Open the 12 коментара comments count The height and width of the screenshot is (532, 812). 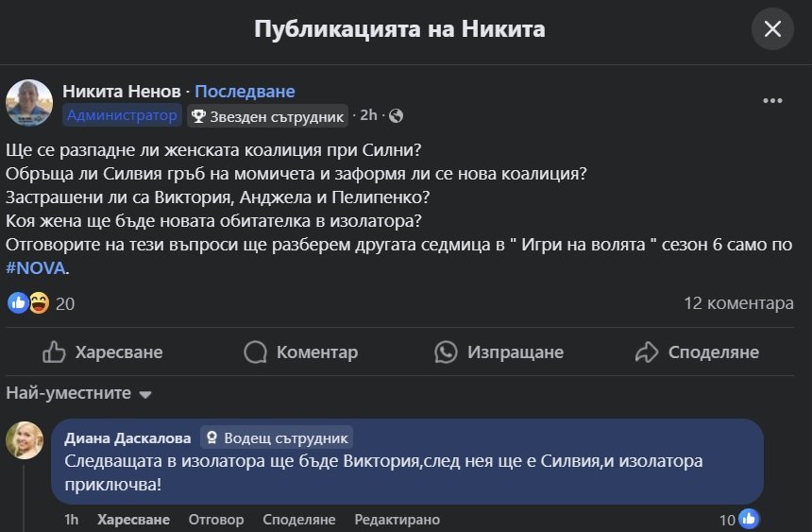(738, 303)
